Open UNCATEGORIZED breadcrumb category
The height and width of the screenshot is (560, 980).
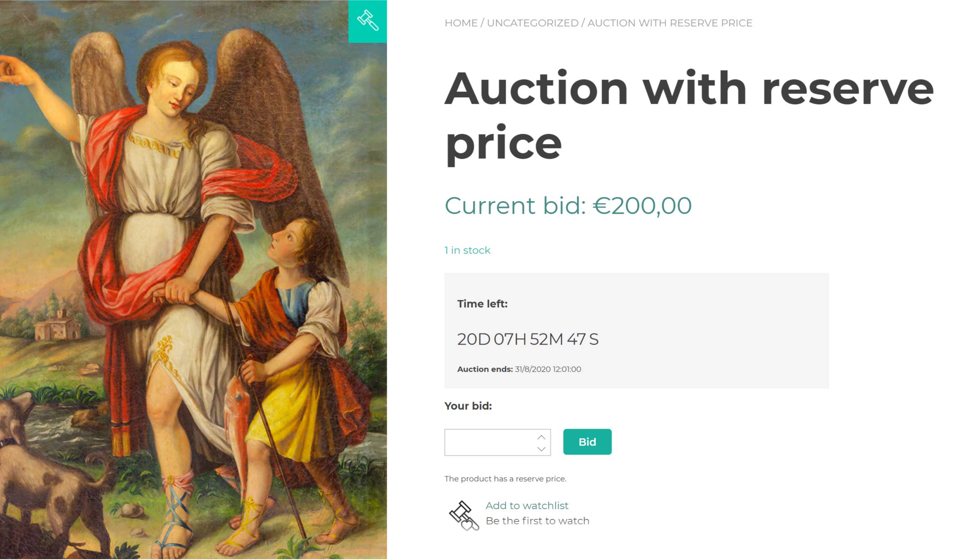pyautogui.click(x=532, y=23)
